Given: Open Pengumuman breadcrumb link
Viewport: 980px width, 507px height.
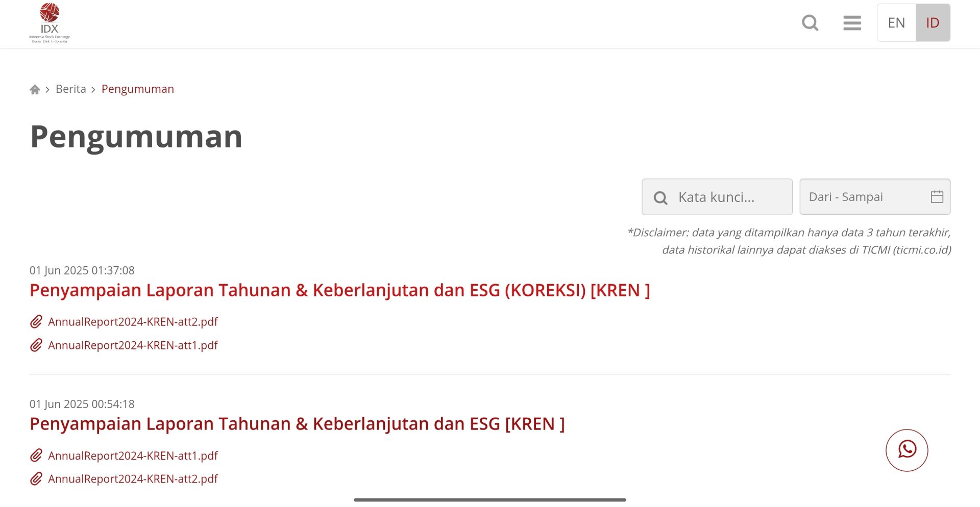Looking at the screenshot, I should 138,89.
